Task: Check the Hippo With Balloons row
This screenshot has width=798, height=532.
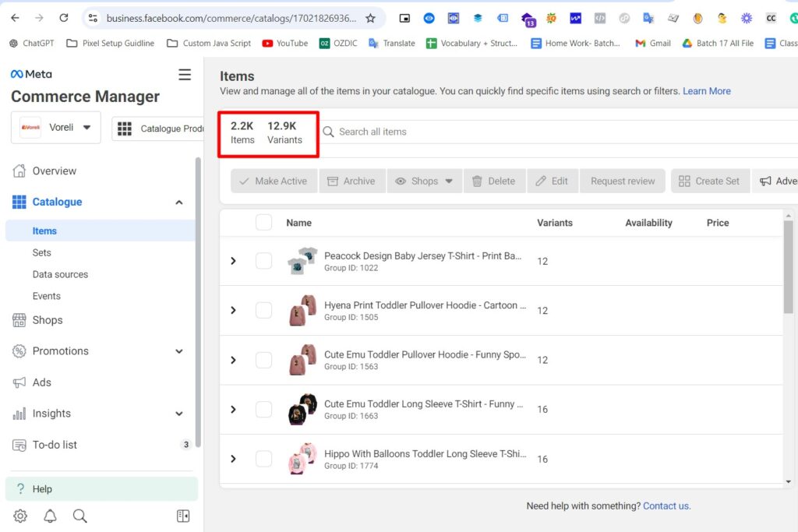Action: [263, 459]
